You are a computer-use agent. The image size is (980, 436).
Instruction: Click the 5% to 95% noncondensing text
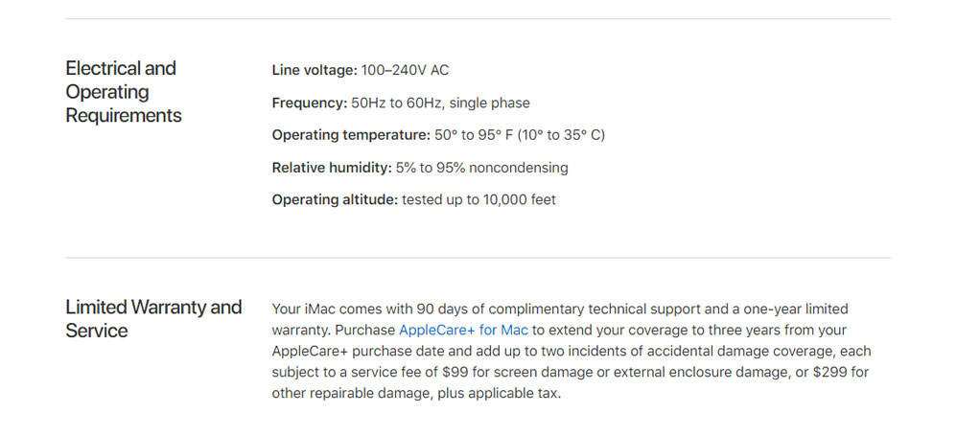[x=482, y=168]
